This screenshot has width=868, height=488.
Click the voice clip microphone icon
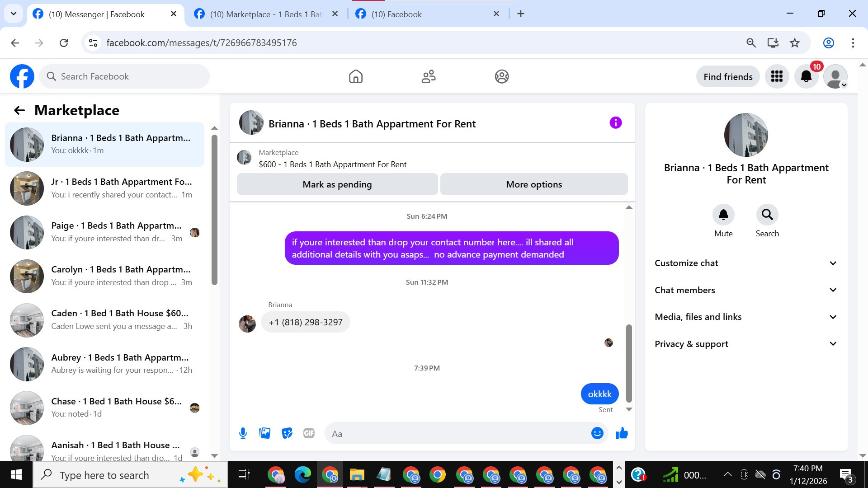click(x=243, y=433)
